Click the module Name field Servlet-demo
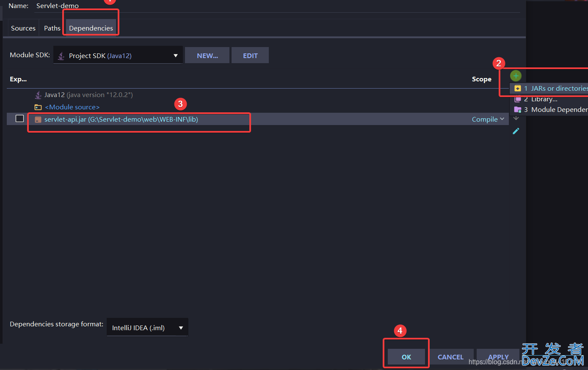588x370 pixels. [278, 6]
